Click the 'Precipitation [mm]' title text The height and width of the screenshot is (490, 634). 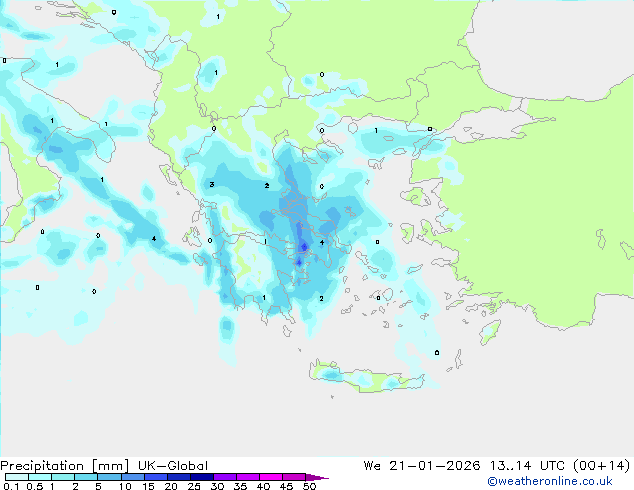[x=65, y=466]
